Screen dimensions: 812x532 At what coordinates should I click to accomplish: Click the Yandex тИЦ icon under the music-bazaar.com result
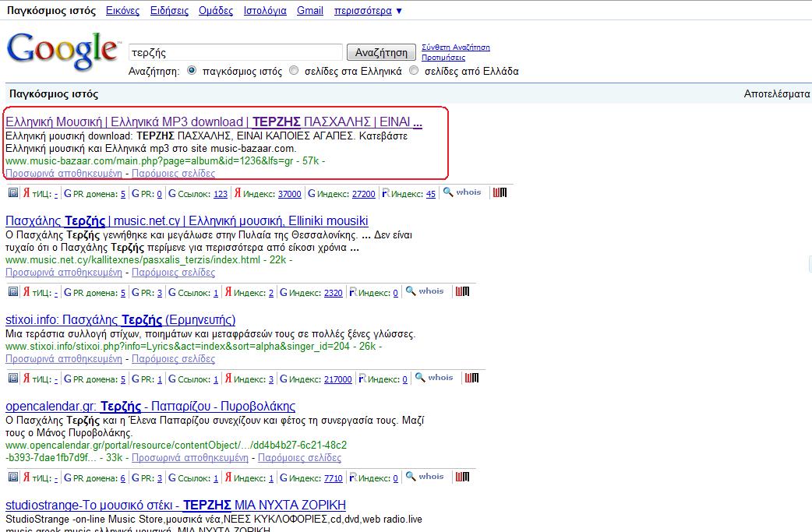(26, 193)
